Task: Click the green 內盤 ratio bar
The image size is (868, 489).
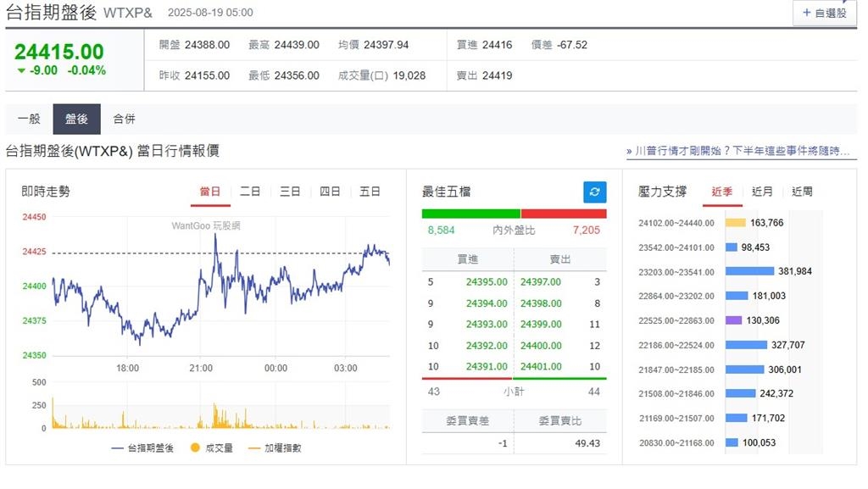Action: [470, 214]
